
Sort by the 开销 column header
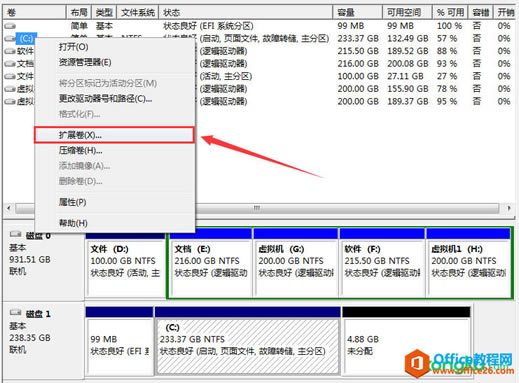click(506, 13)
